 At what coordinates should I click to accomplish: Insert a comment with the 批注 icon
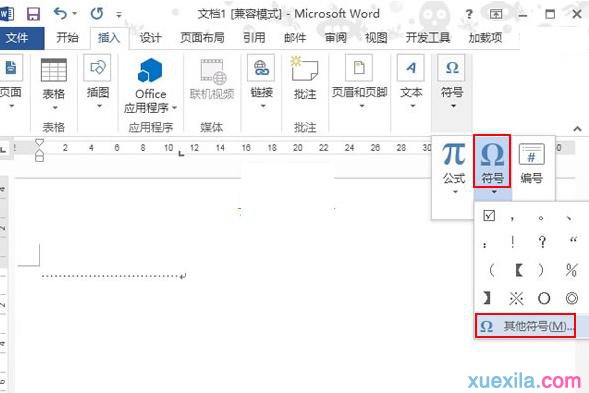305,68
